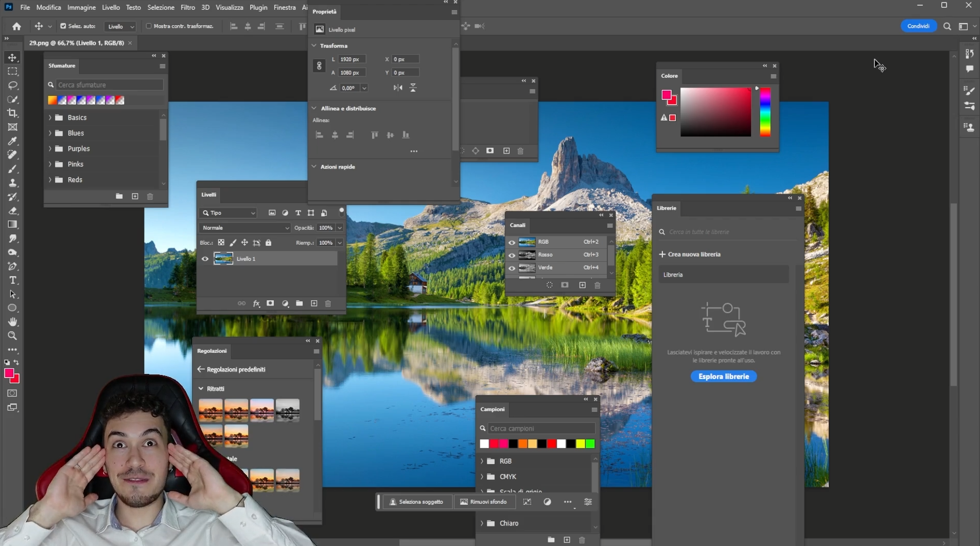Click the Rimuovi sfondo button
The image size is (980, 546).
pos(483,502)
